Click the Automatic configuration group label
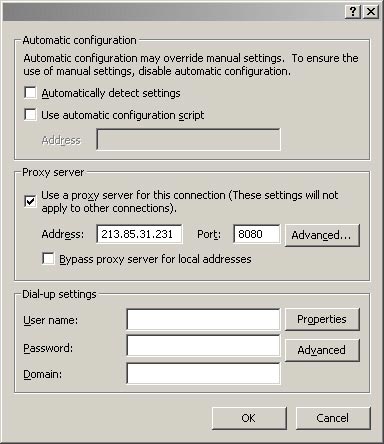The width and height of the screenshot is (384, 444). [79, 40]
